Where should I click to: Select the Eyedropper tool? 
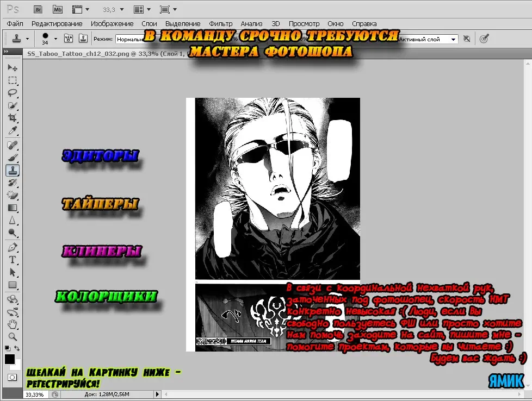pyautogui.click(x=13, y=130)
